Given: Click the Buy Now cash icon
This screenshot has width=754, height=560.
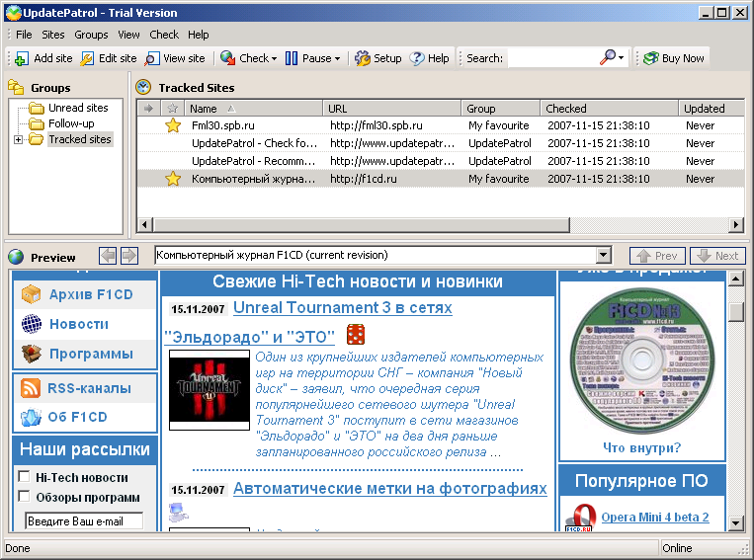Looking at the screenshot, I should point(651,58).
